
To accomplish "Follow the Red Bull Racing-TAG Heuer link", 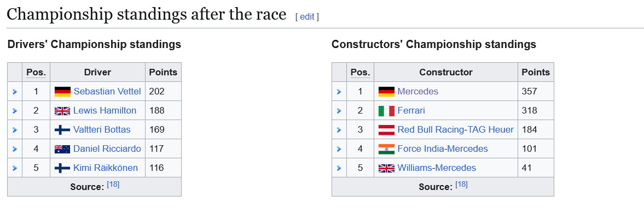I will 455,129.
